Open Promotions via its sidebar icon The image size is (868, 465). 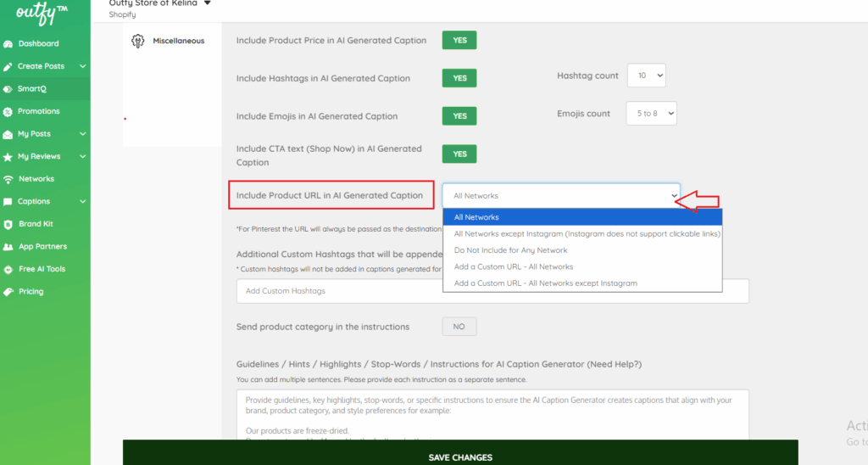click(8, 111)
